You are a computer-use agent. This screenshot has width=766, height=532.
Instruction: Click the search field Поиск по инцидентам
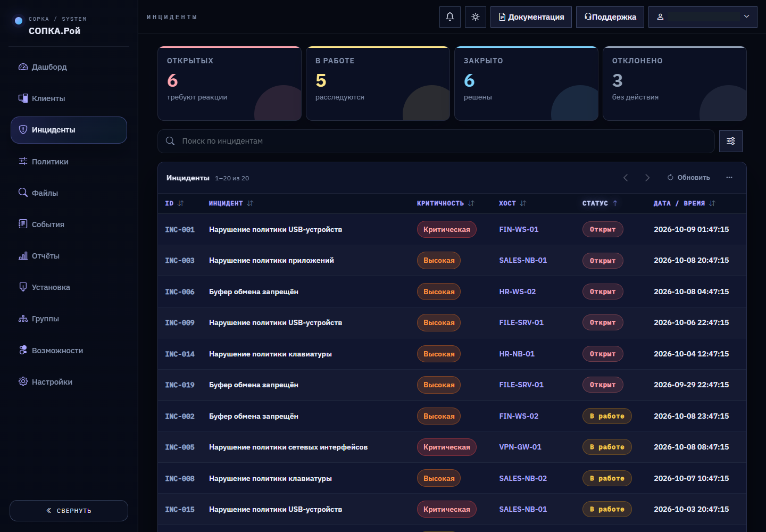click(x=436, y=141)
